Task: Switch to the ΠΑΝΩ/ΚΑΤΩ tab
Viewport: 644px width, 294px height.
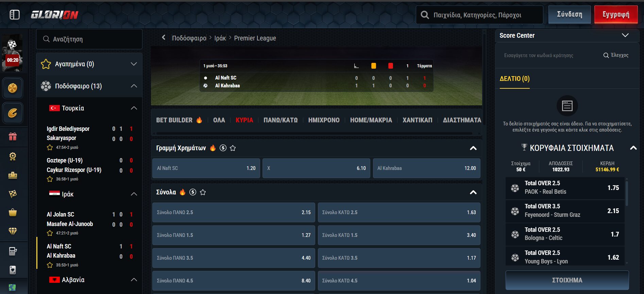Action: 281,120
